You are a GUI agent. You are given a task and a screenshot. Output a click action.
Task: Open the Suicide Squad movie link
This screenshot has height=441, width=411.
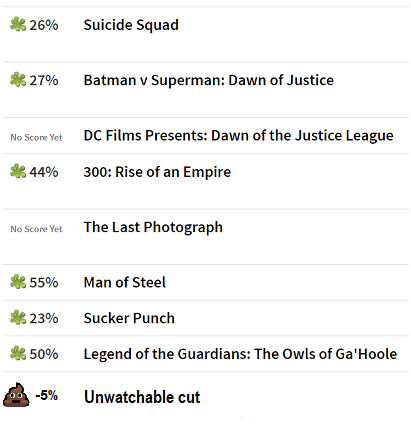(131, 25)
